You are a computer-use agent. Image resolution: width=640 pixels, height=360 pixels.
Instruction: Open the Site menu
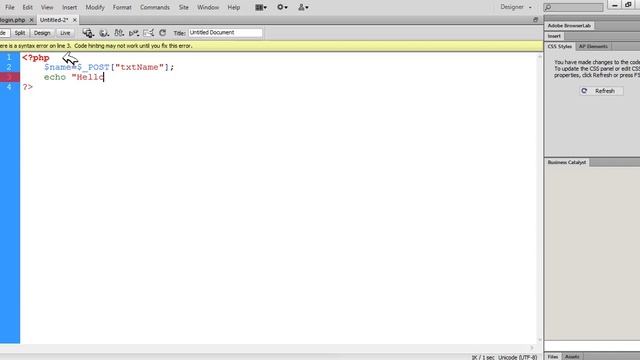click(x=184, y=7)
